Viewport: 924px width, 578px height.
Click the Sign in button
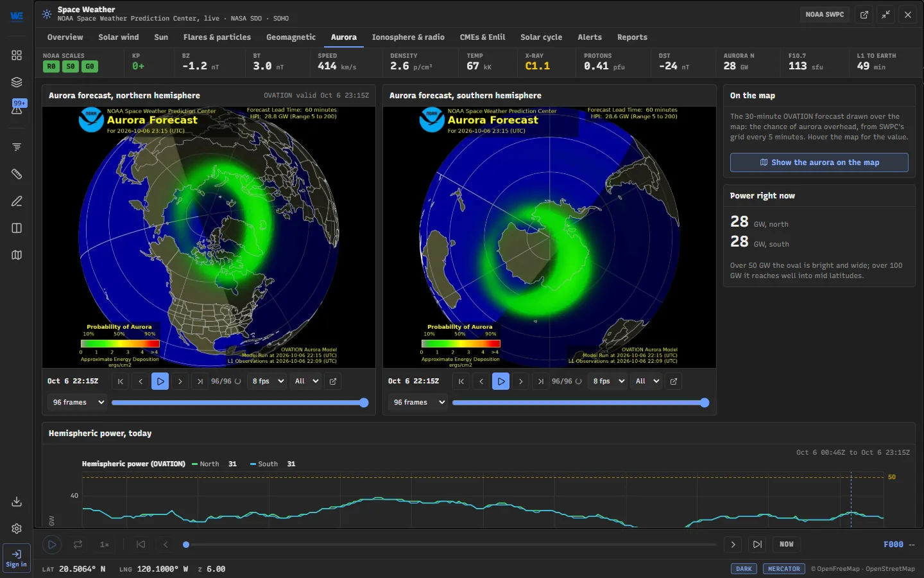click(x=17, y=558)
